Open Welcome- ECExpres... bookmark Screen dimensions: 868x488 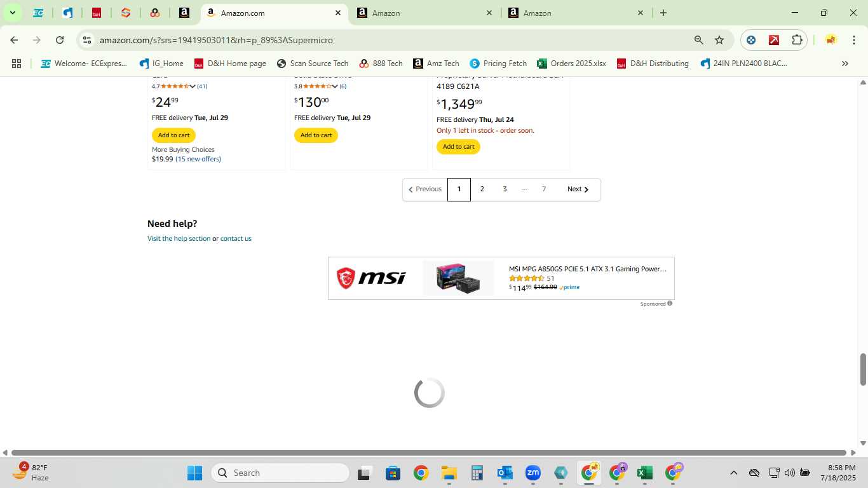coord(84,64)
